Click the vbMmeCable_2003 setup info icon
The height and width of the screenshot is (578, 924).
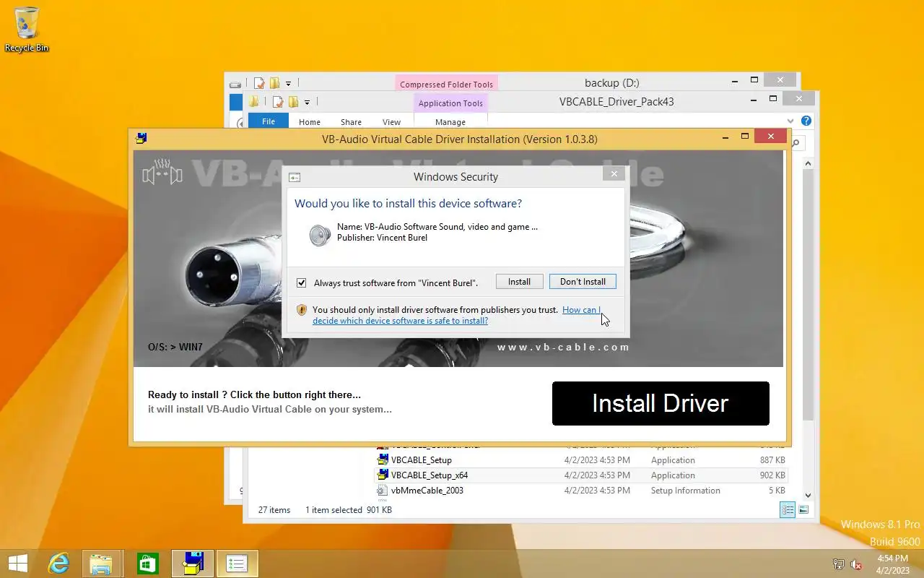pos(383,491)
